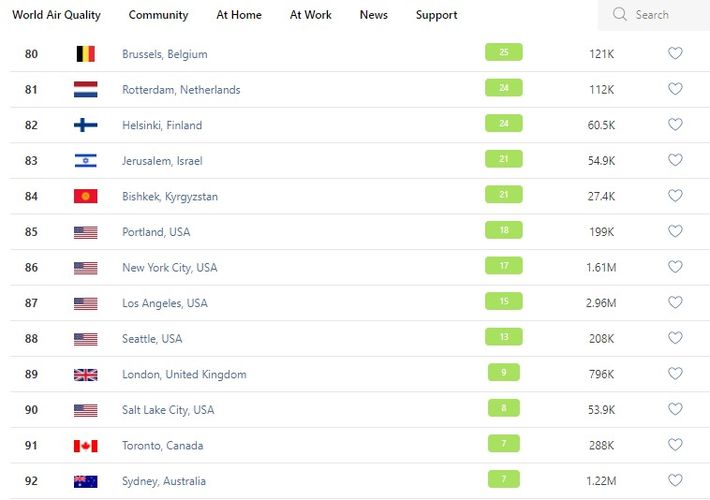
Task: Click the Netherlands flag icon
Action: (86, 90)
